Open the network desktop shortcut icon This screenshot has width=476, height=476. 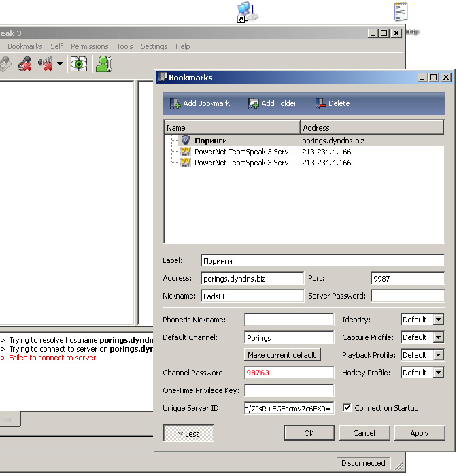(x=248, y=12)
